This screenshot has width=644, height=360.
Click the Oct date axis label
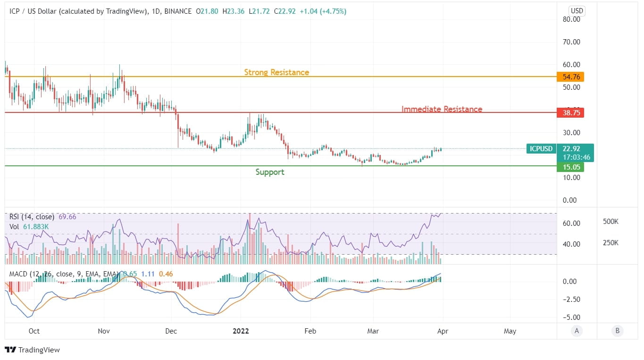point(34,331)
